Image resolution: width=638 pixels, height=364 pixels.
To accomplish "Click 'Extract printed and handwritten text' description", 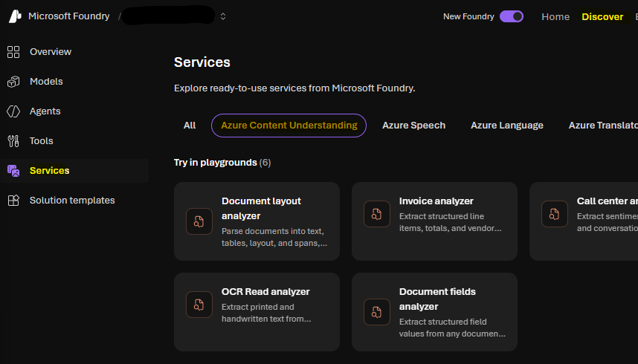I will pyautogui.click(x=266, y=313).
